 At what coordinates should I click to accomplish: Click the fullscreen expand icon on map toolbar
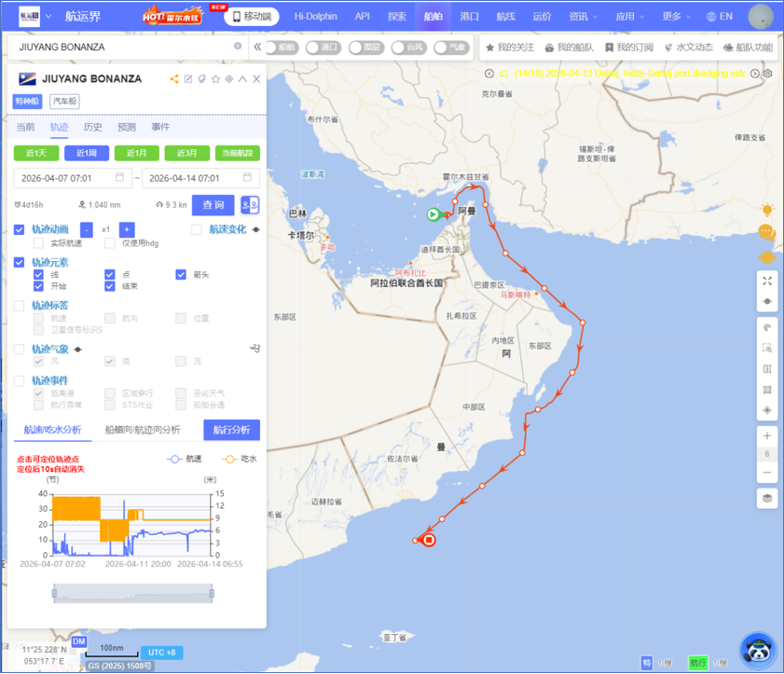point(766,281)
